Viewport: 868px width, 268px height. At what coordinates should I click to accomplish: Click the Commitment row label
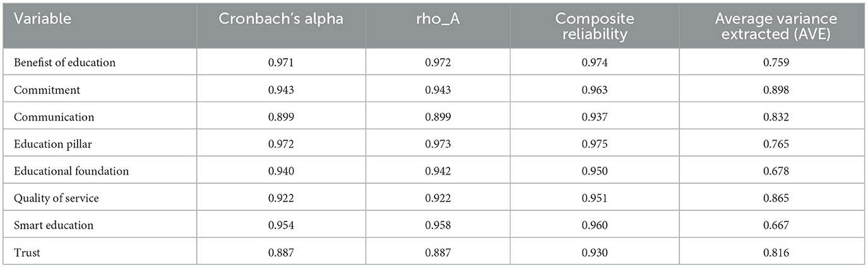click(47, 90)
